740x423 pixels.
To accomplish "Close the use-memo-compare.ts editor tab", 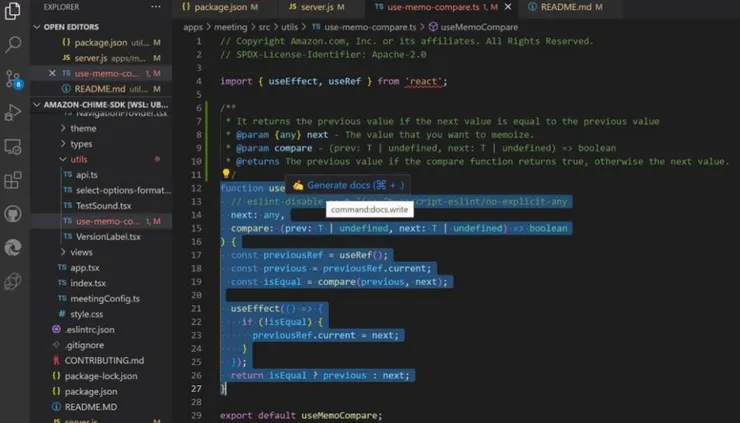I will point(508,7).
